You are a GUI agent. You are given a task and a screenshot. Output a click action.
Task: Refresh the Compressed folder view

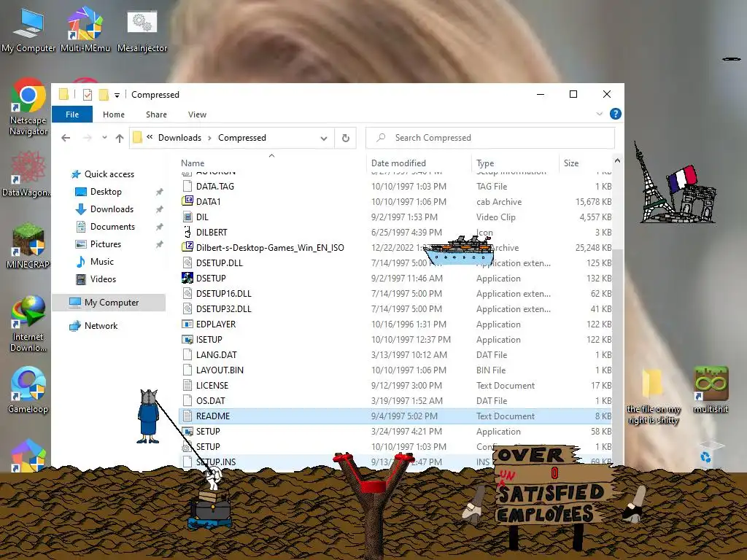[346, 138]
